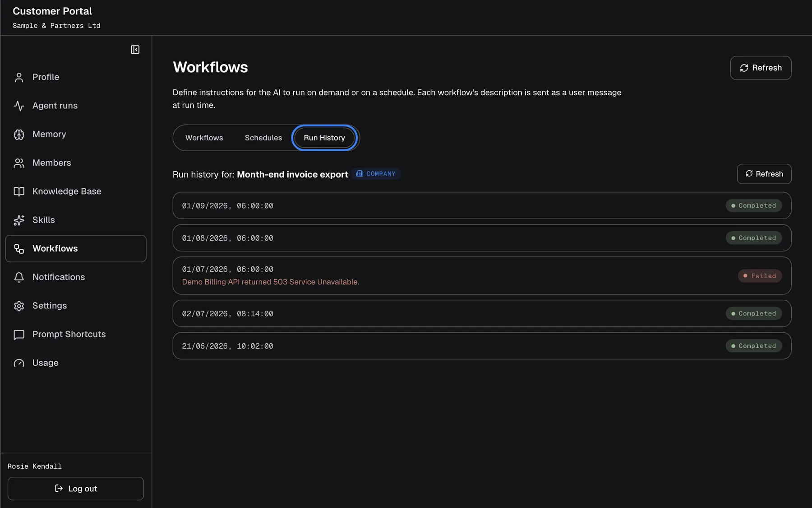
Task: Select the Run History tab
Action: [324, 138]
